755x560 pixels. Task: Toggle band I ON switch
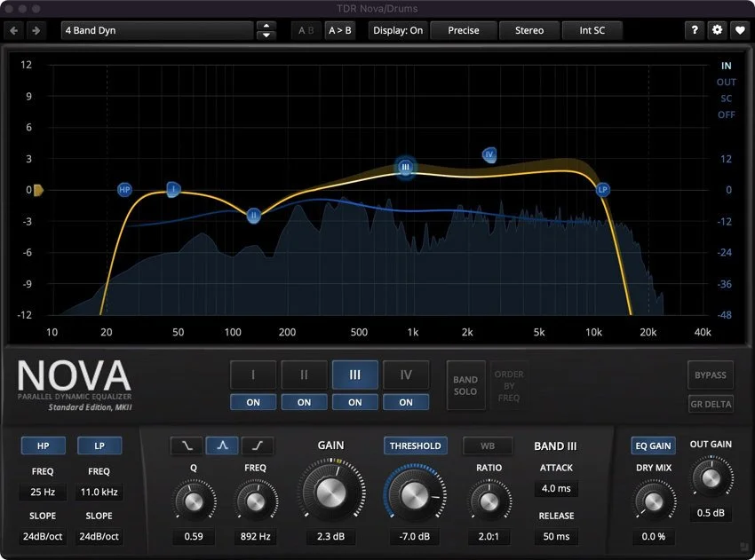click(253, 402)
